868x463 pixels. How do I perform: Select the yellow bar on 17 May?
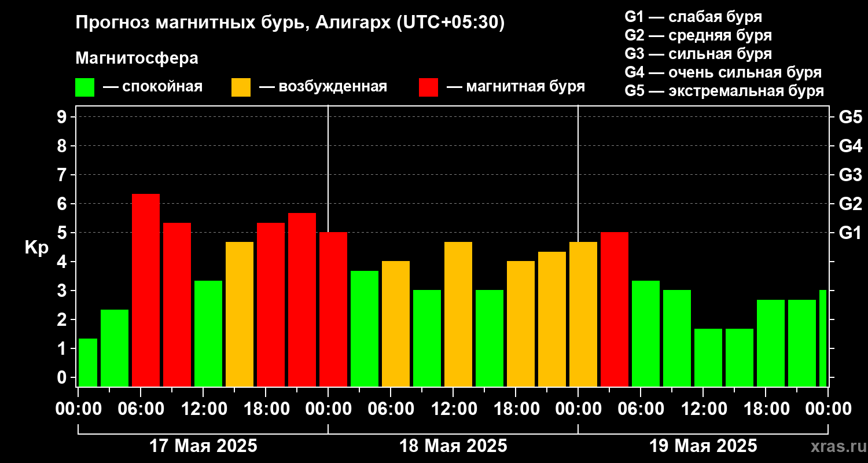pyautogui.click(x=240, y=314)
